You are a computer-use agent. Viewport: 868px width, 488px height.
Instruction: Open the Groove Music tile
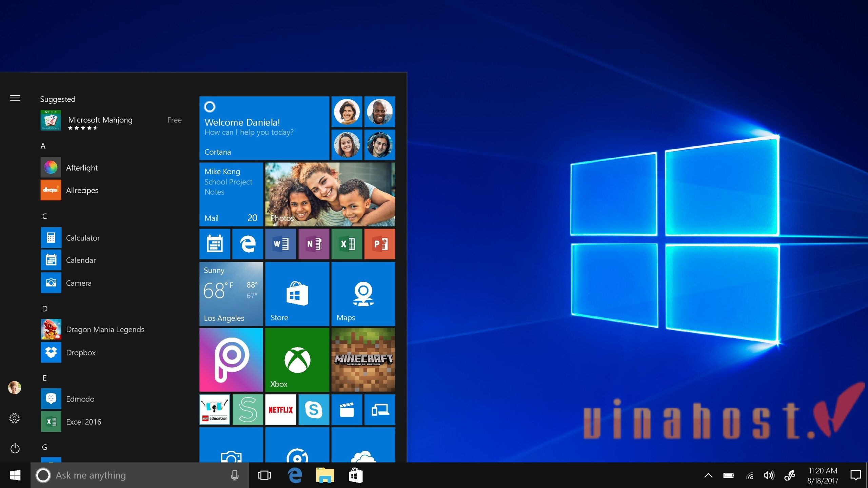pyautogui.click(x=297, y=445)
